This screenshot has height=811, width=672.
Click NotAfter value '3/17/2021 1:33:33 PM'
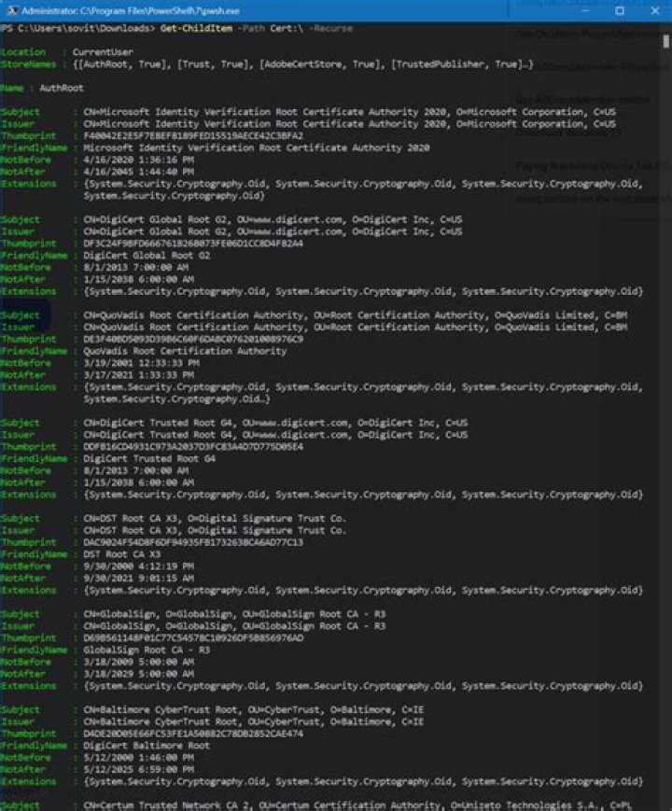coord(139,375)
